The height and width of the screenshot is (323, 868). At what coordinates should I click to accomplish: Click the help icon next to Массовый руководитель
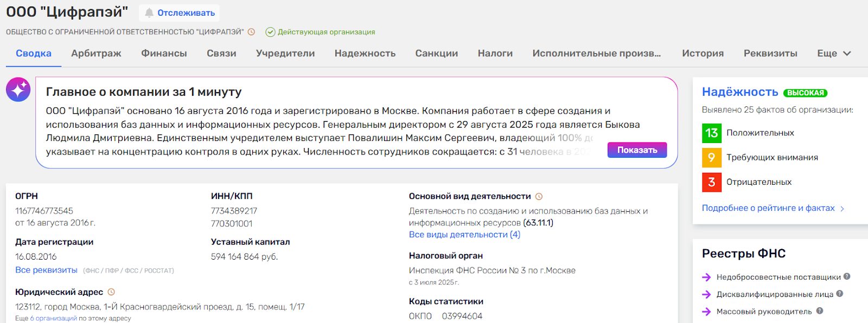pyautogui.click(x=820, y=311)
